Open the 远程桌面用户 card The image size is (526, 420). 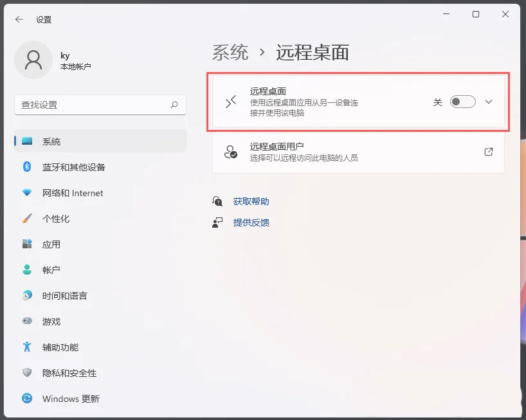[358, 152]
